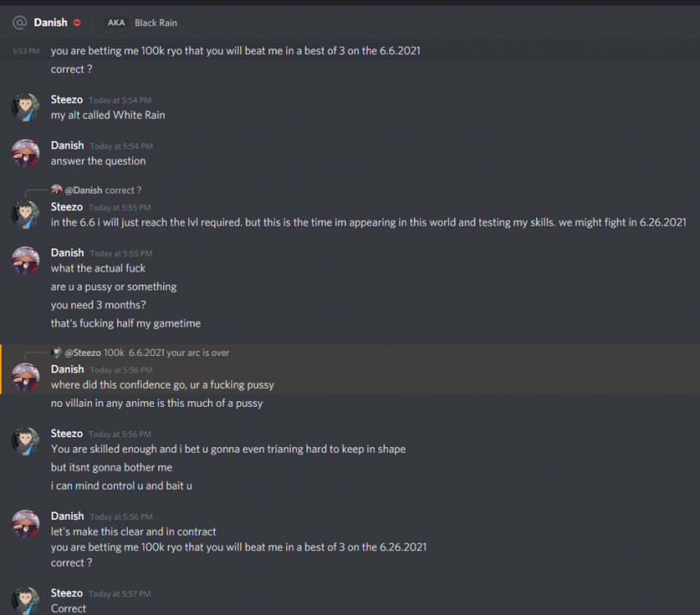Click the @Steezo mention in the highlighted reply

click(x=83, y=353)
